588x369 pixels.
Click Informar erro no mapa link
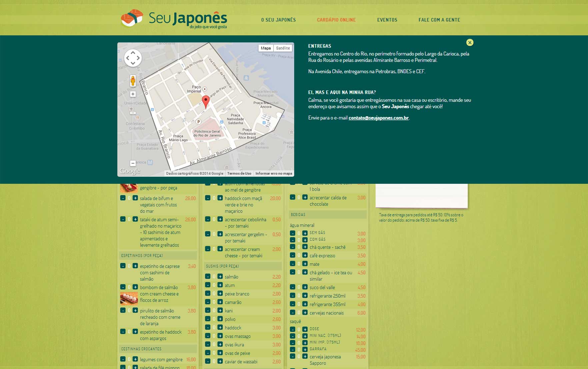coord(274,173)
